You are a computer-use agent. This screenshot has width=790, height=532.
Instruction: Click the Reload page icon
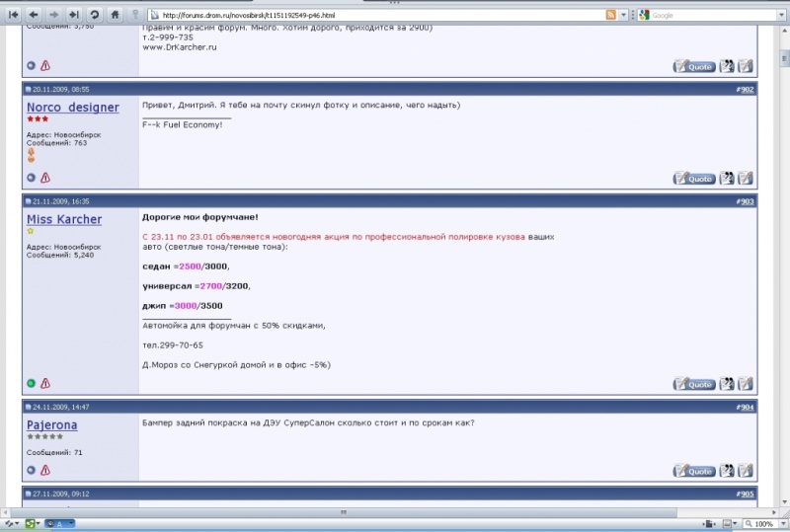click(x=94, y=15)
